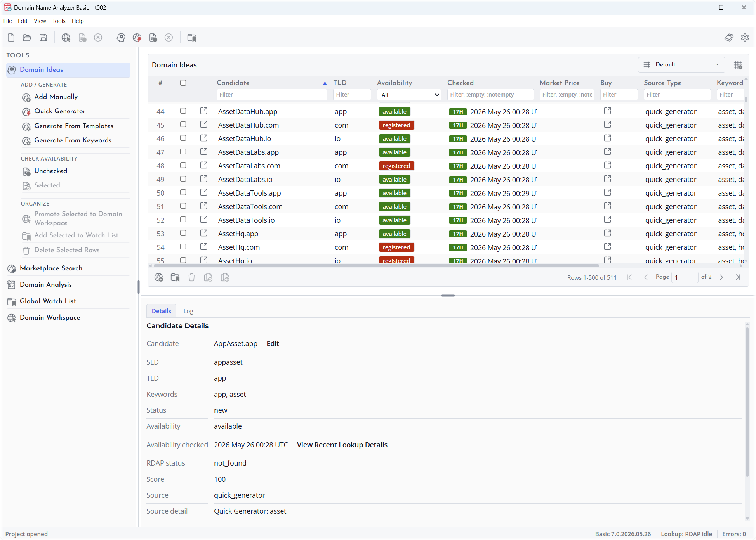This screenshot has width=756, height=540.
Task: Click the idea bulb generator toolbar icon
Action: 121,38
